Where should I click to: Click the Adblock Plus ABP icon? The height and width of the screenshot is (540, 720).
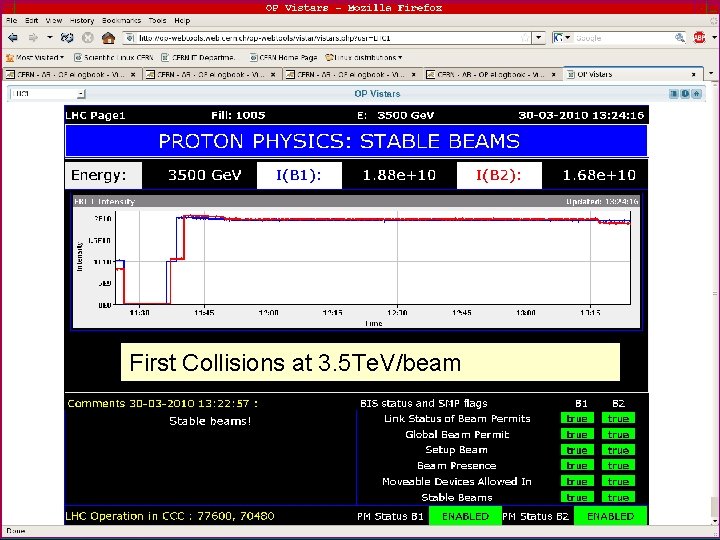click(699, 38)
